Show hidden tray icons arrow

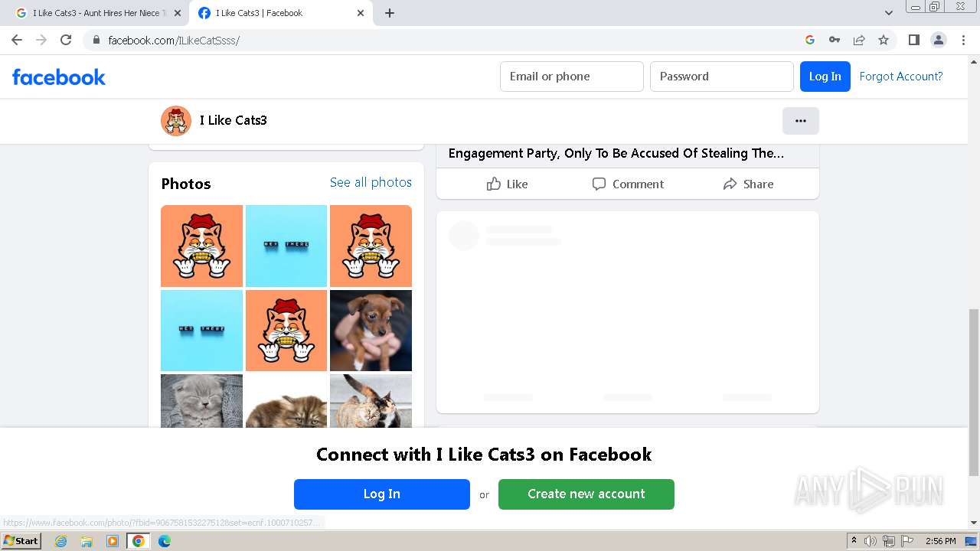pyautogui.click(x=854, y=541)
